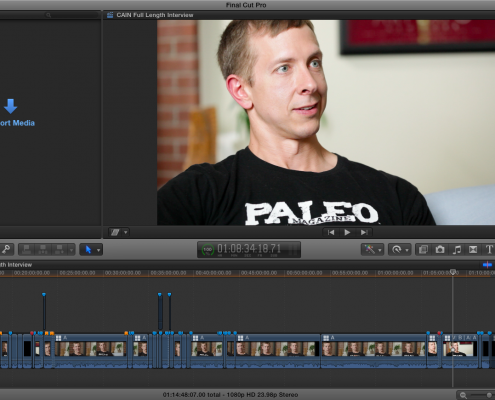Click the timeline playhead handle on ruler
This screenshot has height=400, width=495.
[x=453, y=272]
